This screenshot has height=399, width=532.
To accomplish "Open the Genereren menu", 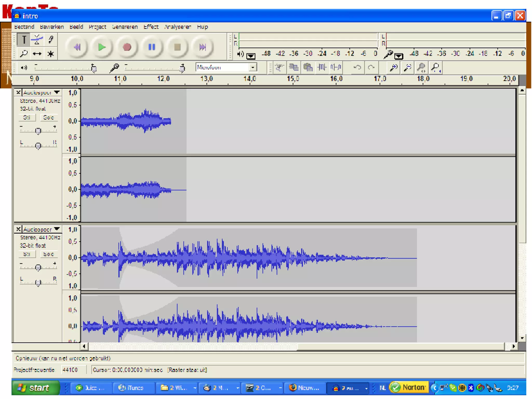I will [x=125, y=27].
